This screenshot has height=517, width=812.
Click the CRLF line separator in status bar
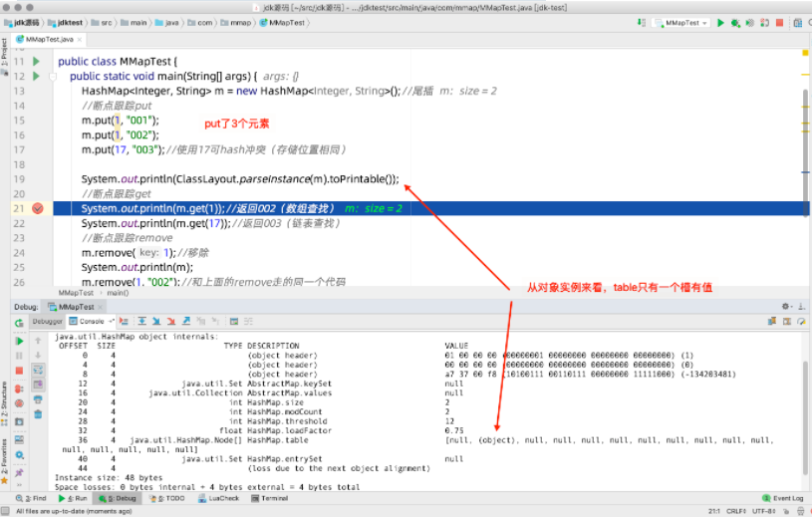coord(736,511)
